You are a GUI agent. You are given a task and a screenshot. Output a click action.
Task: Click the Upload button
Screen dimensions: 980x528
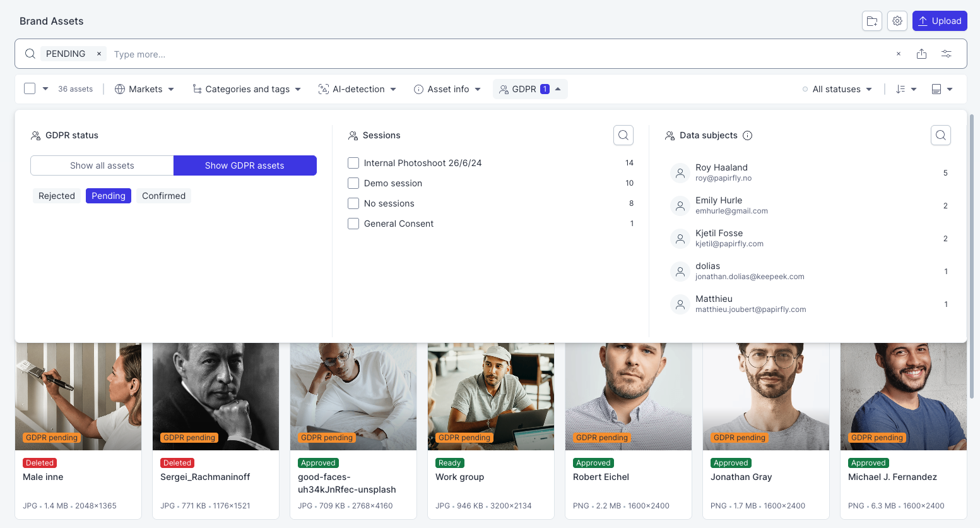coord(940,21)
